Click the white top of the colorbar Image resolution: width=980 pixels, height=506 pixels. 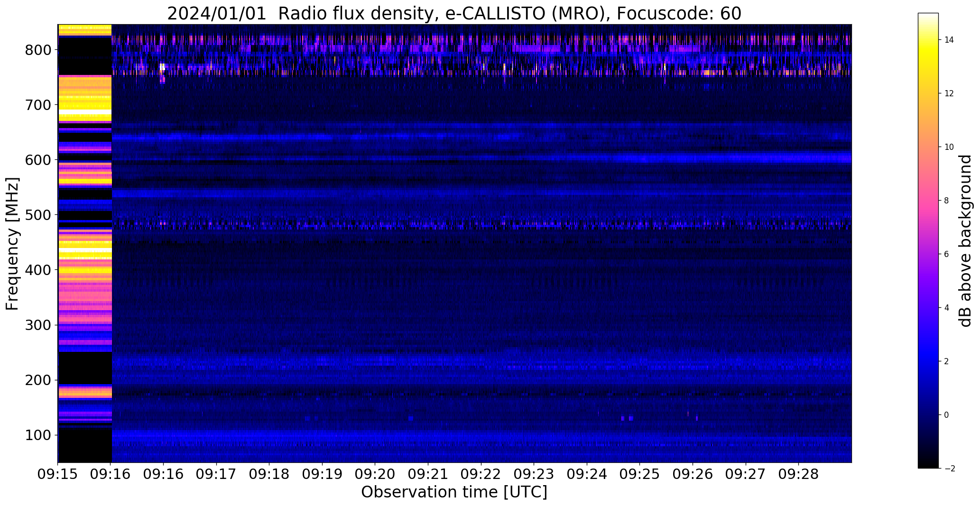[x=928, y=19]
